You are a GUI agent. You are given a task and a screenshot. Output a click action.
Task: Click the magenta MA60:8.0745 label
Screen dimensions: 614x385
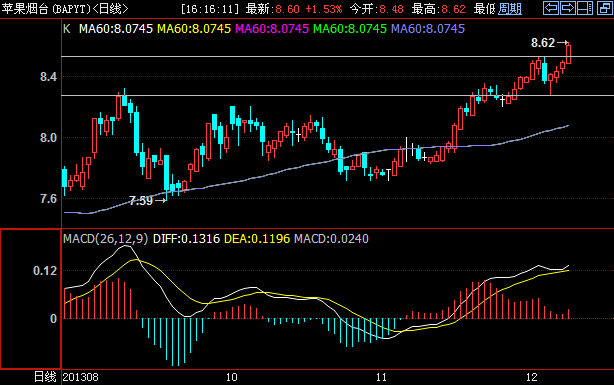(x=272, y=29)
